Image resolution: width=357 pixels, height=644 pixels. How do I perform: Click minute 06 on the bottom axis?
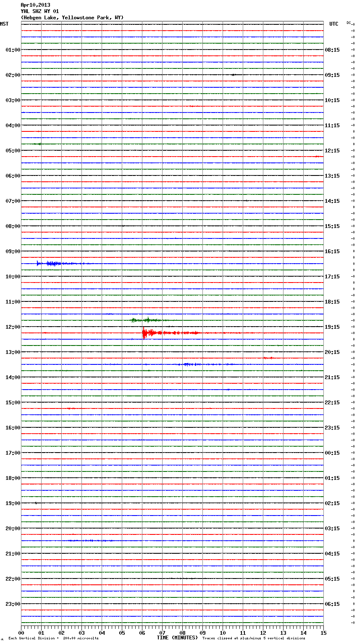pos(142,633)
